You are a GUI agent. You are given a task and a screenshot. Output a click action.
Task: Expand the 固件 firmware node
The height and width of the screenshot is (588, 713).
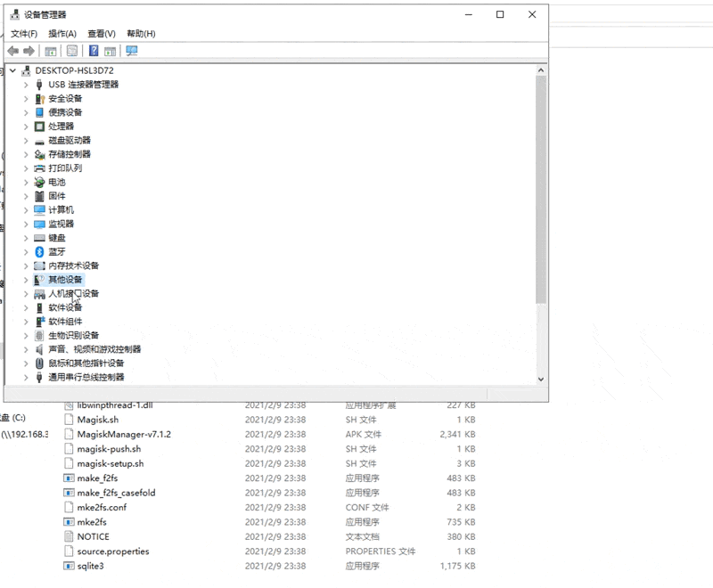click(26, 196)
